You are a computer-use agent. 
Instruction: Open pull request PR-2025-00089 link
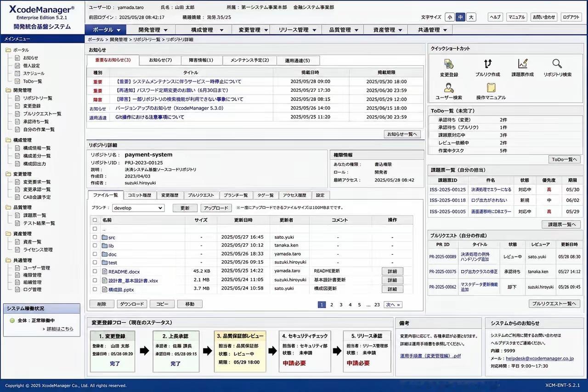click(x=443, y=257)
